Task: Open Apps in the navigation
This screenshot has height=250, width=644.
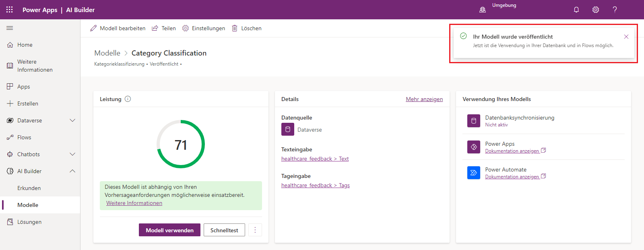Action: (40, 87)
